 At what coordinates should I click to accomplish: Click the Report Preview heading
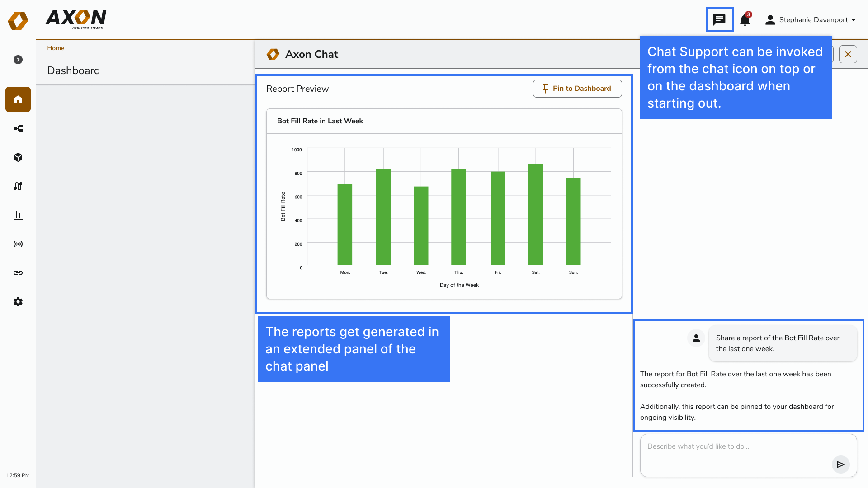(297, 89)
